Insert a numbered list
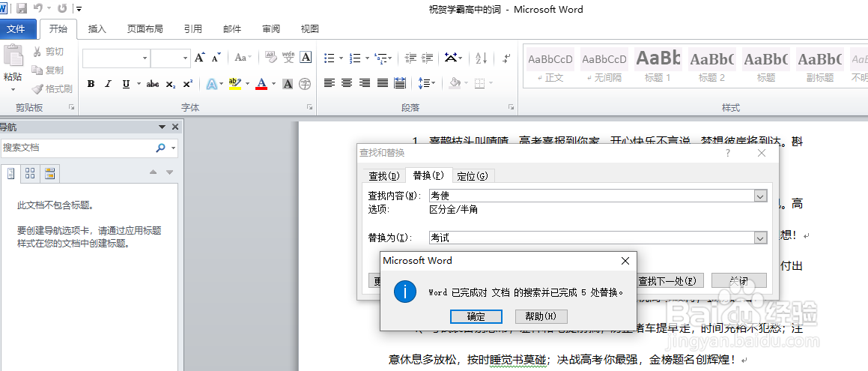Image resolution: width=868 pixels, height=371 pixels. tap(356, 58)
